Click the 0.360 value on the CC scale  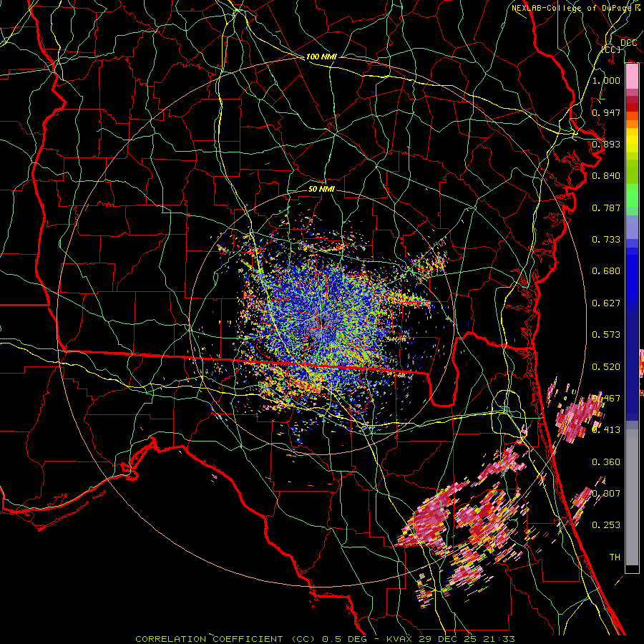(606, 462)
